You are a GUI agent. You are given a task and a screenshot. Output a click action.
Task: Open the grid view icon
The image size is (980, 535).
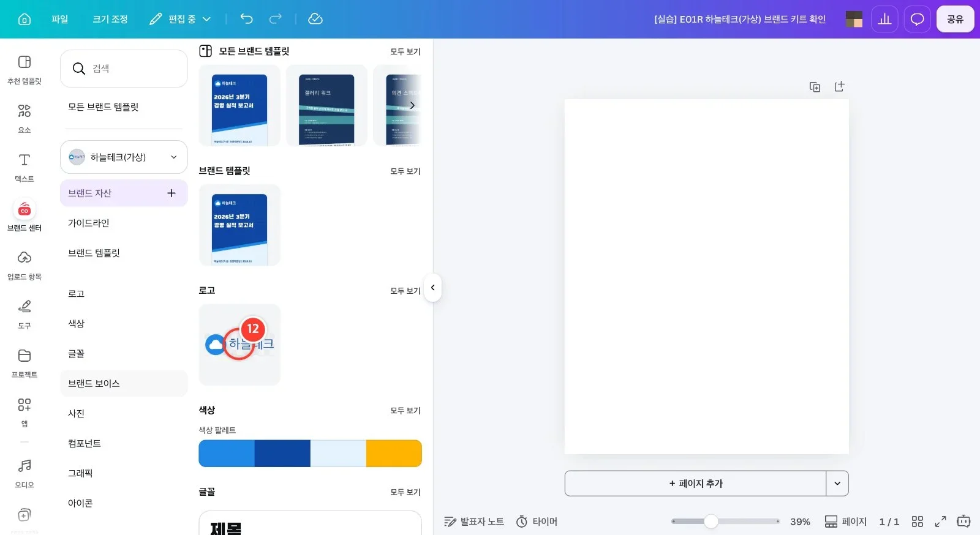click(917, 522)
